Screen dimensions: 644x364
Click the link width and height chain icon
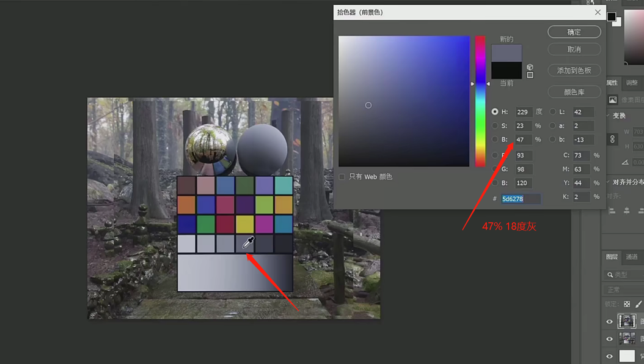tap(613, 139)
